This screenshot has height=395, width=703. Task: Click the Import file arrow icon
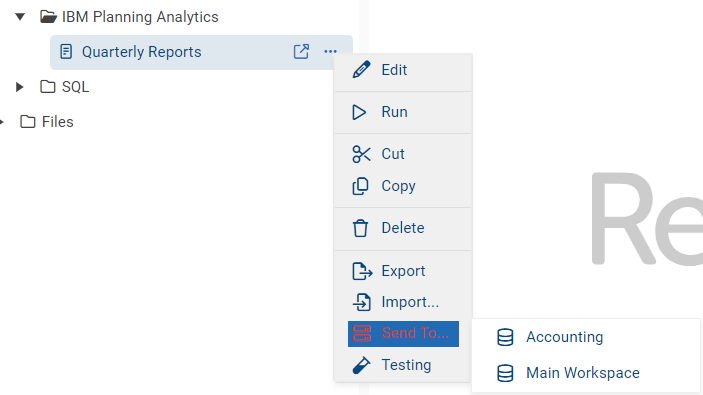pos(361,302)
